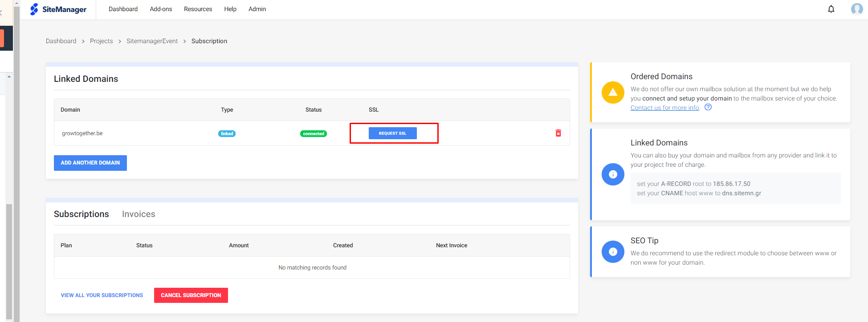Click 'No matching records found' text
Screen dimensions: 868x322
[x=312, y=267]
